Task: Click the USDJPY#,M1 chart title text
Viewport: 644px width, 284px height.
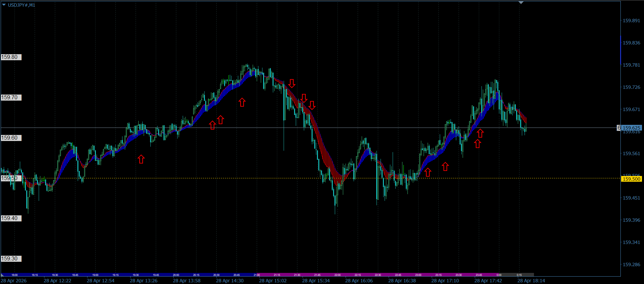Action: click(22, 5)
